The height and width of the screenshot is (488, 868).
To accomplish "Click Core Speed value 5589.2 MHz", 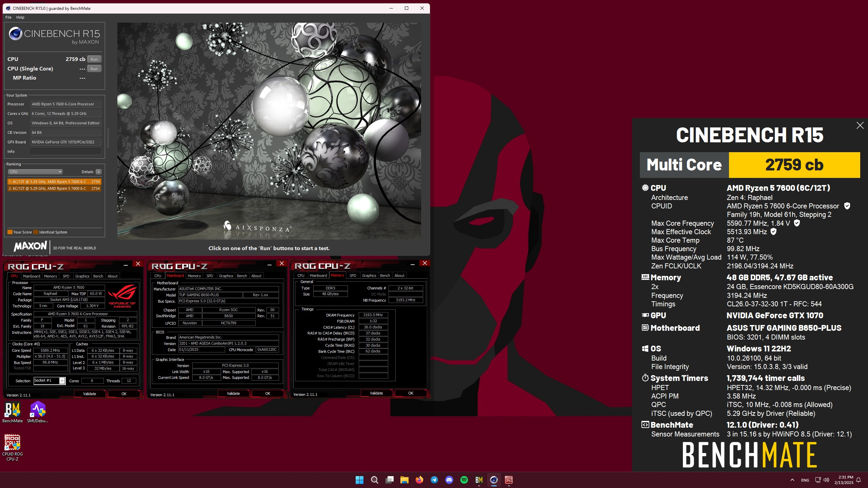I will tap(50, 350).
